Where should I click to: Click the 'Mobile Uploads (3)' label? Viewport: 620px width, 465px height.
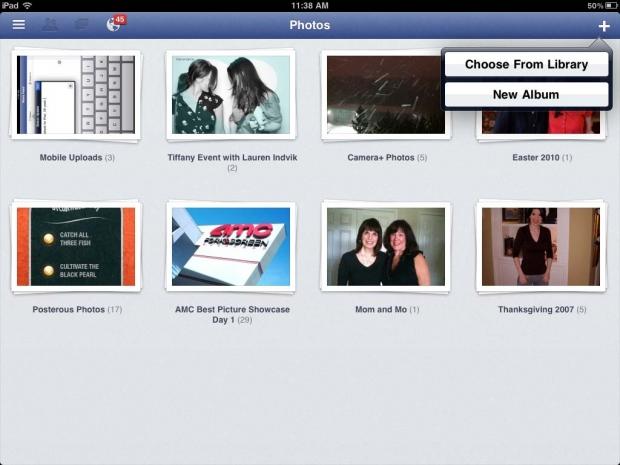(77, 157)
